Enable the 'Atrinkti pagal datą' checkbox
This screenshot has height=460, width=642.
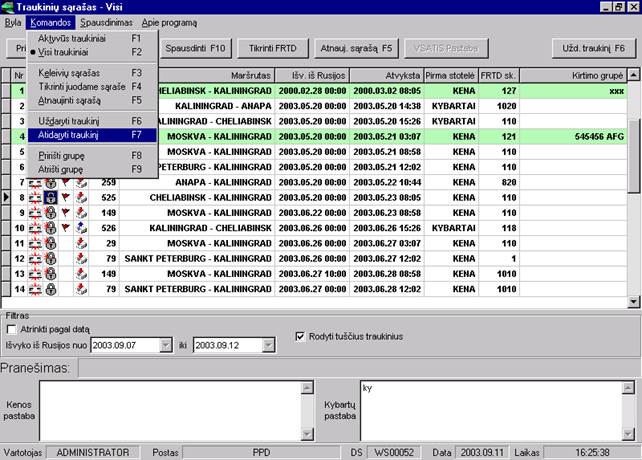tap(11, 329)
